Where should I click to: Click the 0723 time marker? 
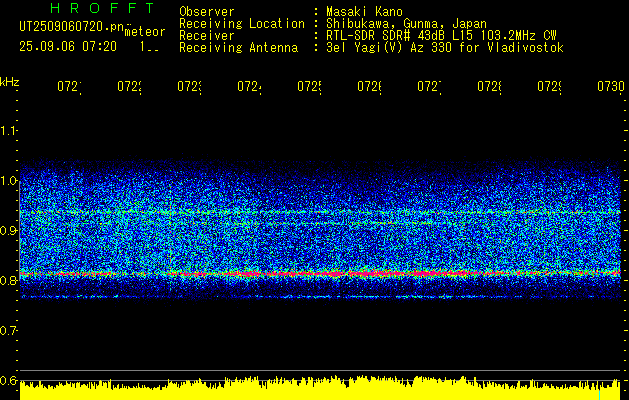pos(189,87)
